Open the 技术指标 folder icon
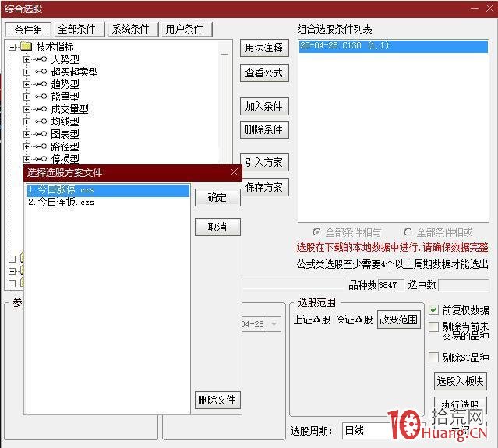The image size is (498, 448). [26, 46]
